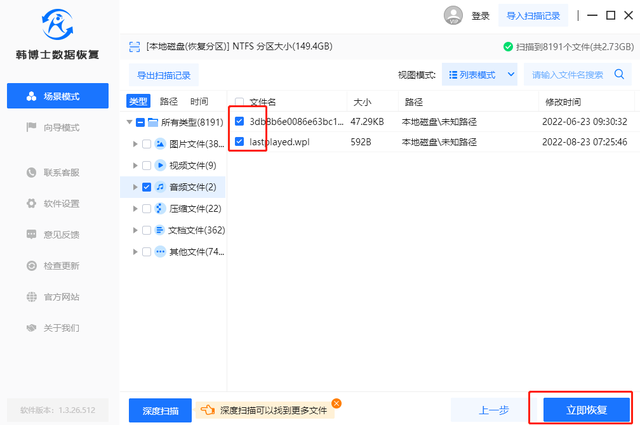Click the 文档文件 document icon
The height and width of the screenshot is (425, 640).
click(160, 230)
